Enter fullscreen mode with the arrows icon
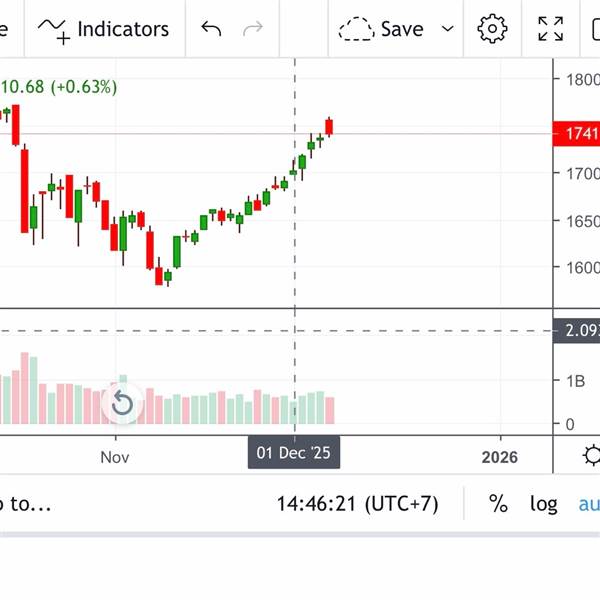Image resolution: width=600 pixels, height=600 pixels. [551, 29]
